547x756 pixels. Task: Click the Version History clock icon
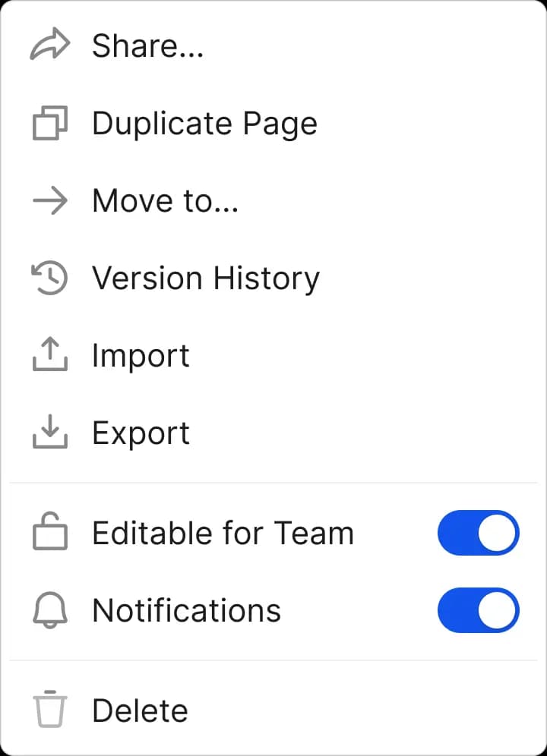tap(50, 279)
